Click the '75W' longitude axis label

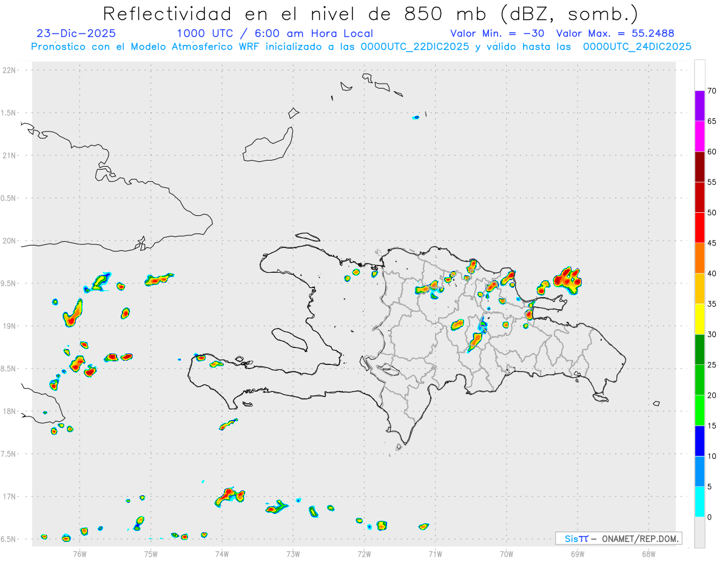(x=150, y=553)
